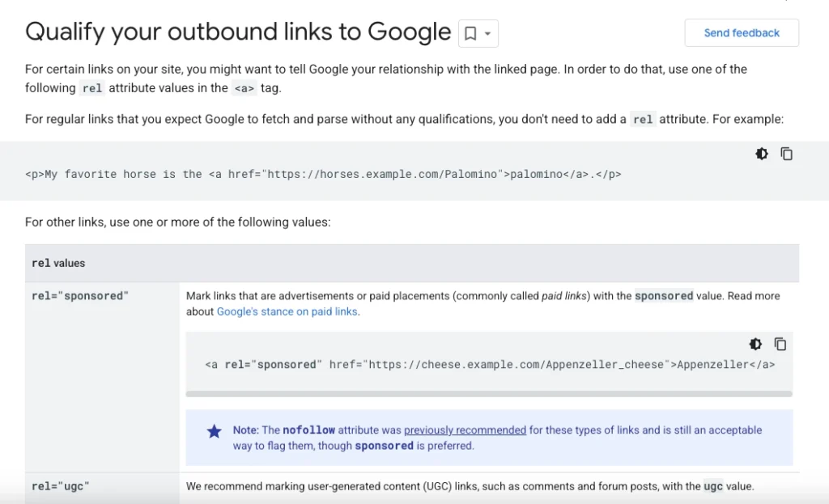Click the star icon in the note box
This screenshot has width=829, height=504.
[x=214, y=431]
